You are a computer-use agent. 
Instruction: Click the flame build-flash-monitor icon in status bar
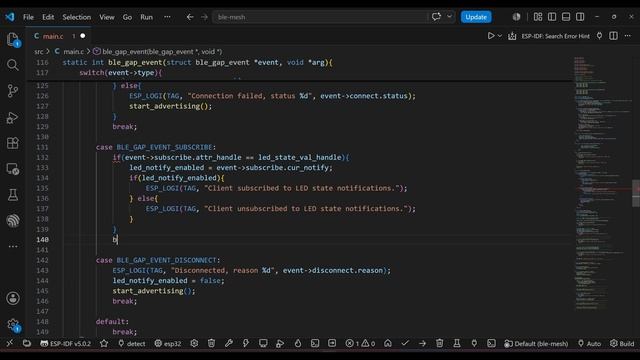[298, 343]
